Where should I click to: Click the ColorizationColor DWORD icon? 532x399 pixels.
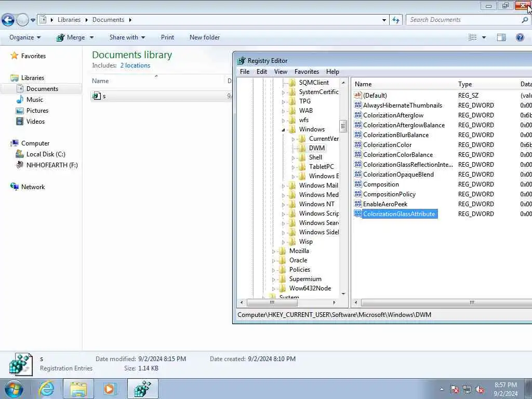(x=357, y=144)
